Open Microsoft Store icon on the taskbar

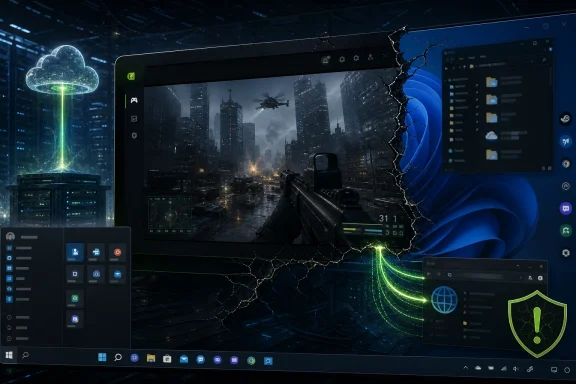(x=167, y=359)
